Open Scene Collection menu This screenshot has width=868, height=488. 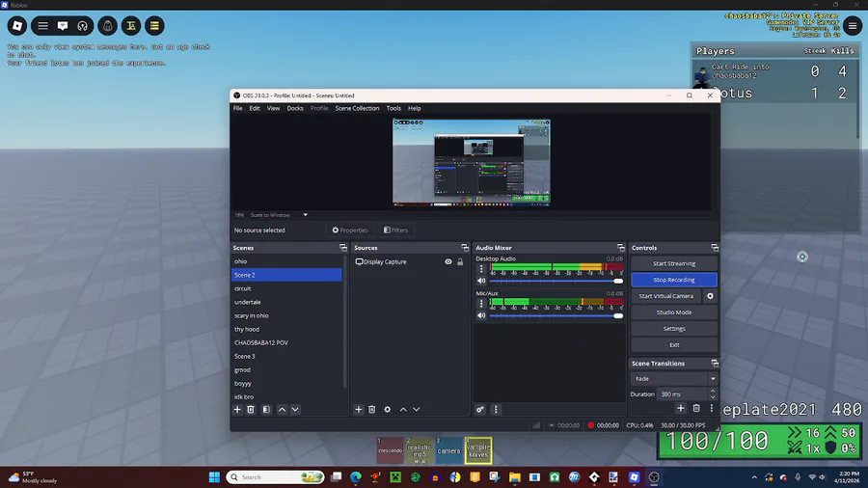(357, 108)
